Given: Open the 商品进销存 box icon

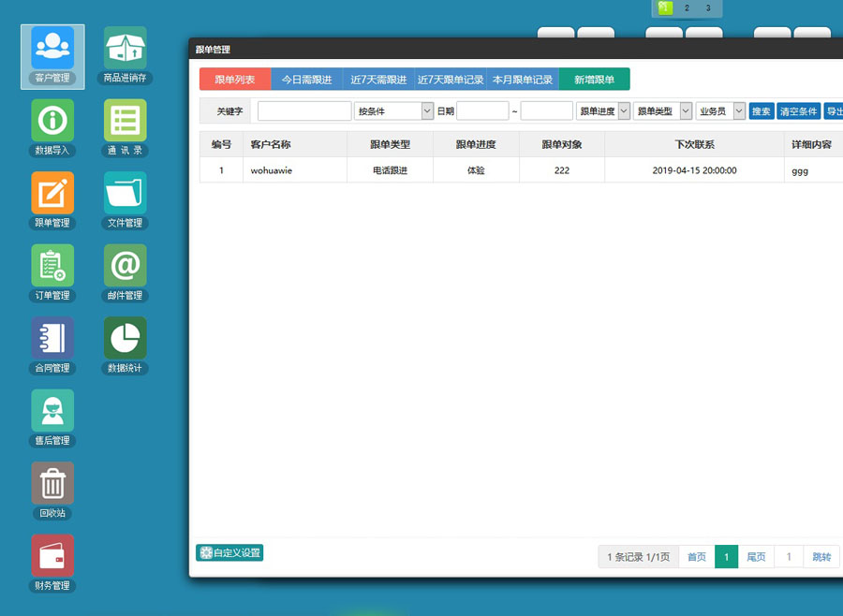Looking at the screenshot, I should (126, 49).
